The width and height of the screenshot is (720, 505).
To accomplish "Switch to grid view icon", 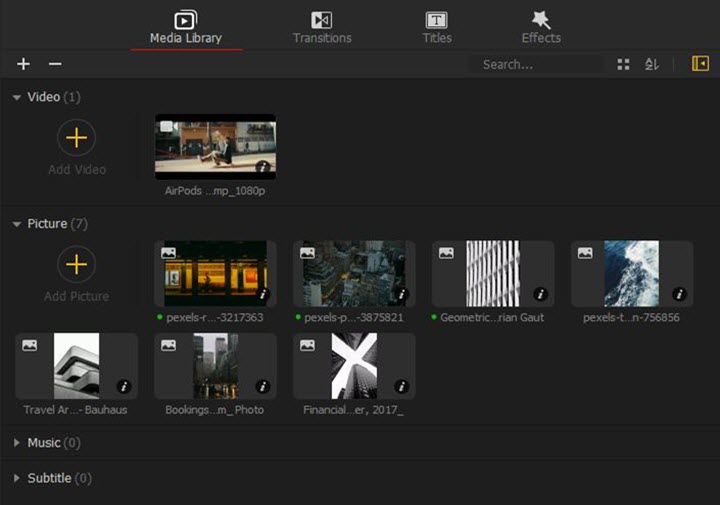I will tap(623, 64).
